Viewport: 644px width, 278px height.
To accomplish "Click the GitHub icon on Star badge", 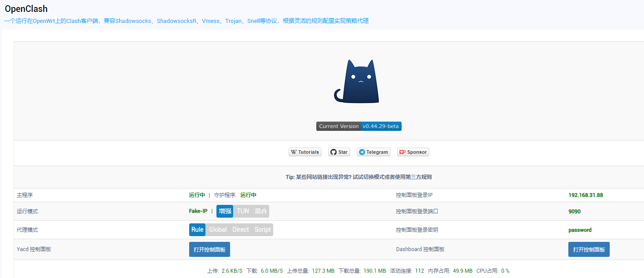I will 333,152.
